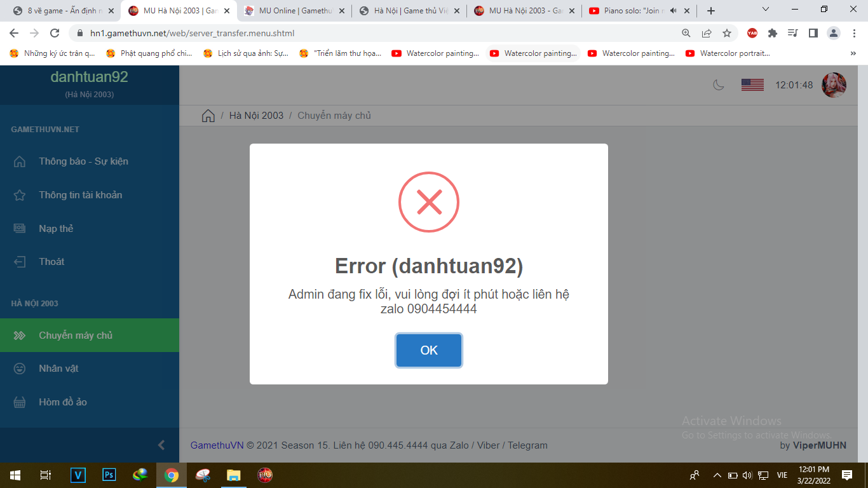The image size is (868, 488).
Task: Click the user avatar picture
Action: [834, 85]
